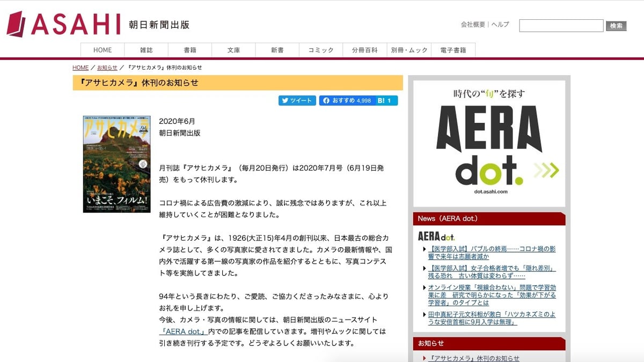Click the 検索 search button
The image size is (644, 362).
click(616, 26)
